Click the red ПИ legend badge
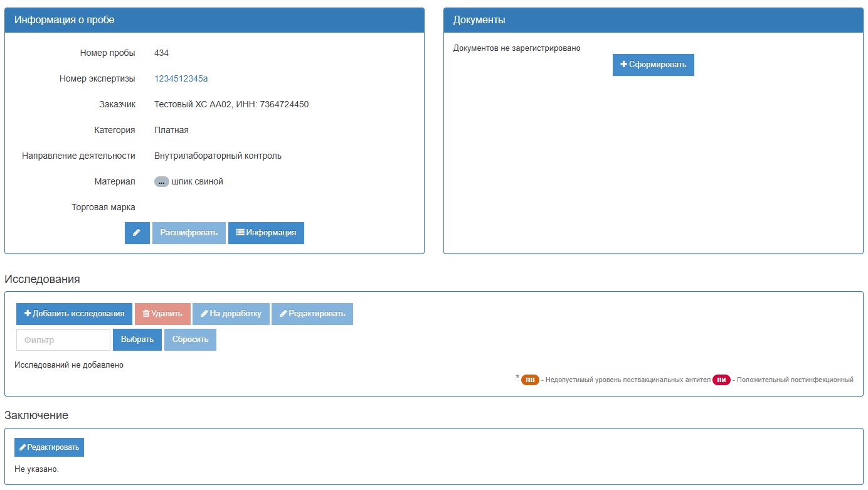Image resolution: width=868 pixels, height=490 pixels. click(x=721, y=380)
